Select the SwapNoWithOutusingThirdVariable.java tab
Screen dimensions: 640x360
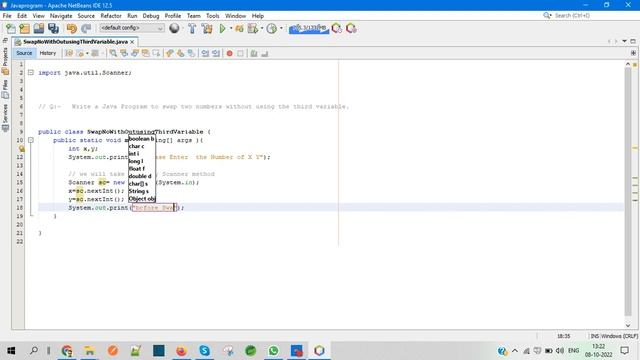(75, 42)
